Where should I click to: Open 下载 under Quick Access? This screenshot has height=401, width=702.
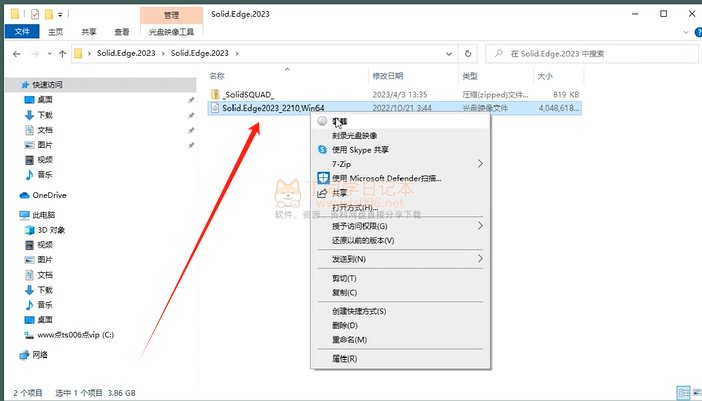(45, 115)
